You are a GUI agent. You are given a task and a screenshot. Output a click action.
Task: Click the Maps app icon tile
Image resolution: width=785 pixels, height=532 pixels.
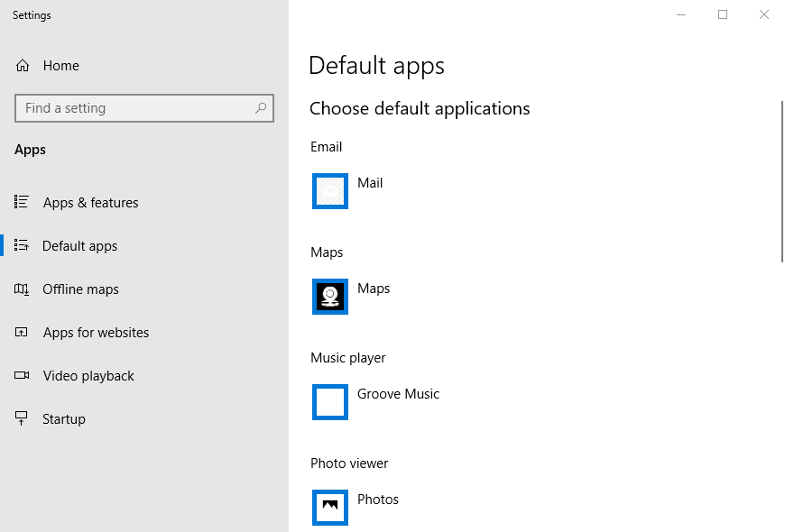click(330, 297)
